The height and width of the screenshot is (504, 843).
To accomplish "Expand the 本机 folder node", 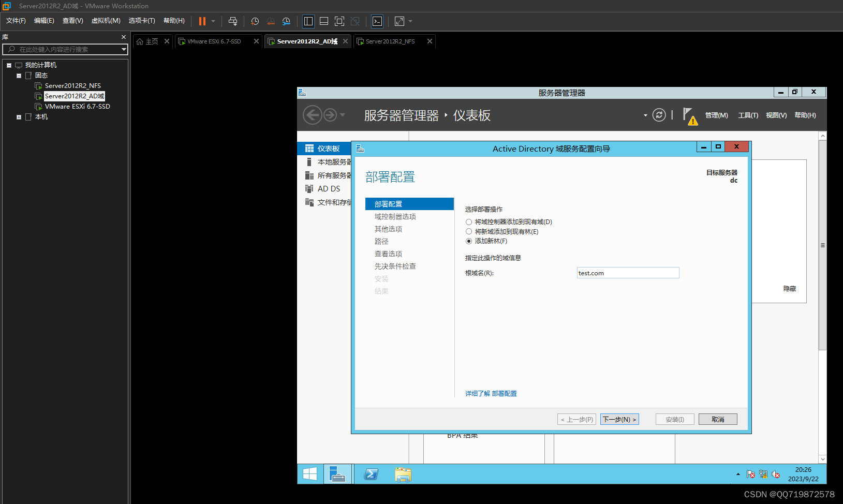I will (x=19, y=117).
